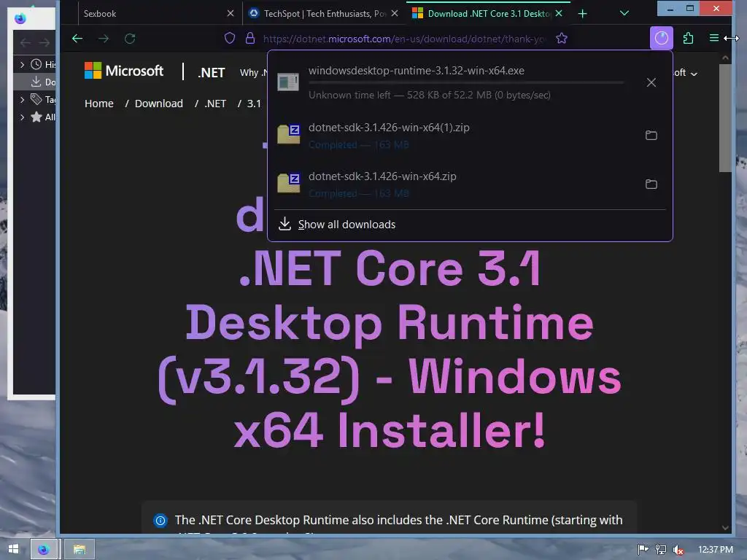Image resolution: width=747 pixels, height=560 pixels.
Task: Open the Windows Start button
Action: pos(13,549)
